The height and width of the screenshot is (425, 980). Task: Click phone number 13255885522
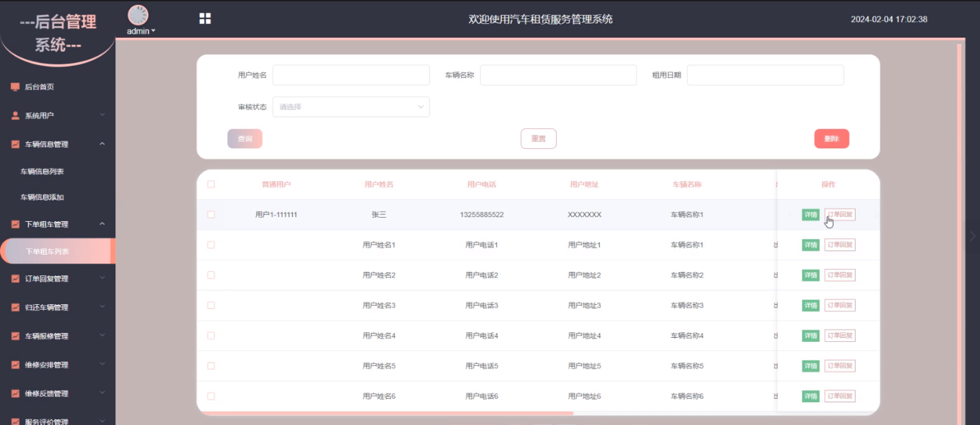482,215
